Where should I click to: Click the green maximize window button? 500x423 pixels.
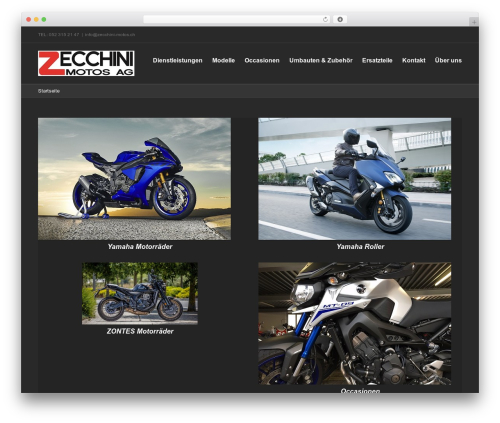coord(44,20)
